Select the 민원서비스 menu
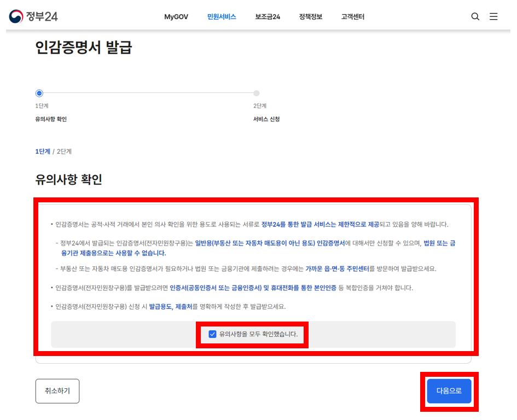 [x=222, y=17]
